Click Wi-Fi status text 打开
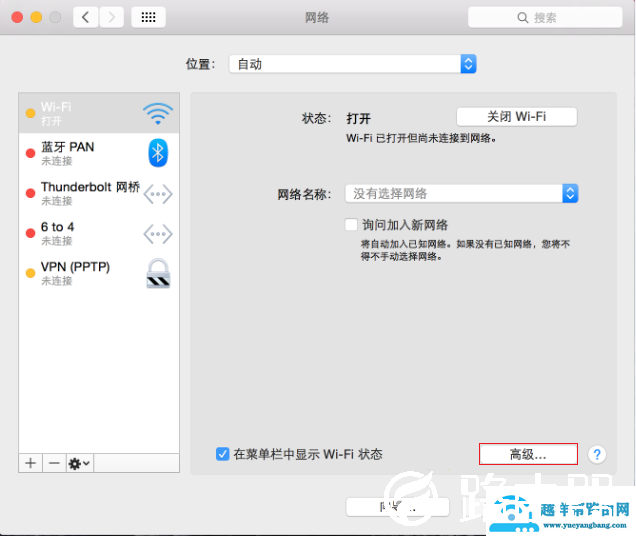 (x=358, y=118)
